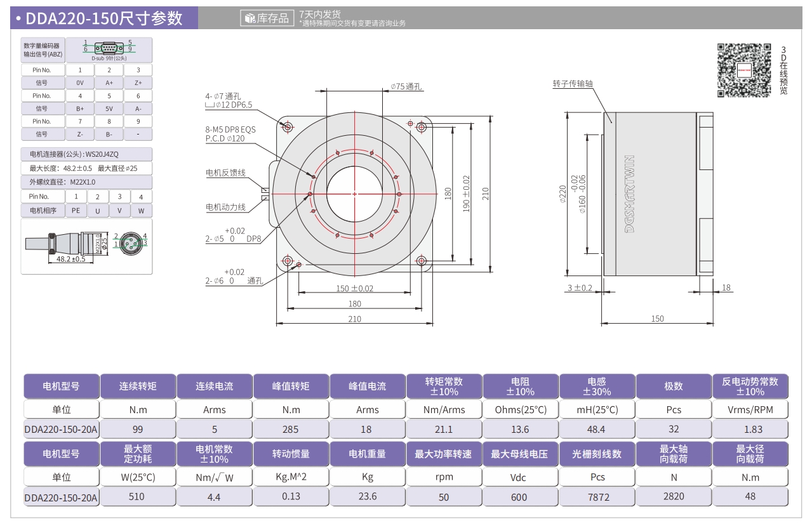This screenshot has width=812, height=528.
Task: Click the 最大母线电压 header cell
Action: [521, 454]
